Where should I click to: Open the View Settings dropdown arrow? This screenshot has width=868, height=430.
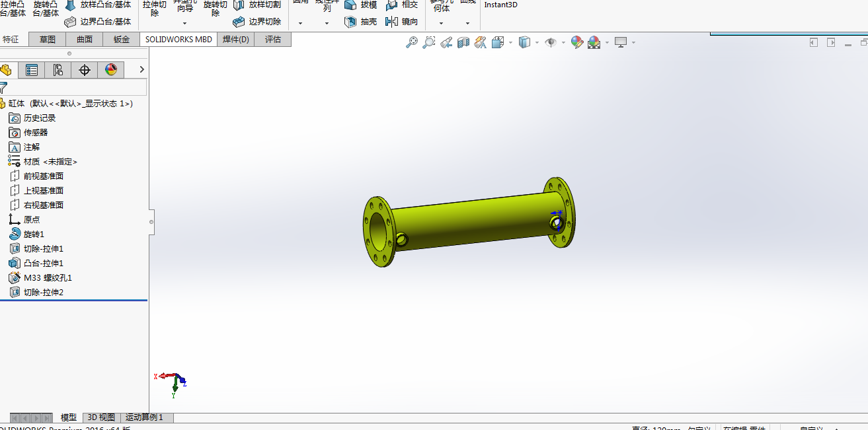pyautogui.click(x=633, y=43)
